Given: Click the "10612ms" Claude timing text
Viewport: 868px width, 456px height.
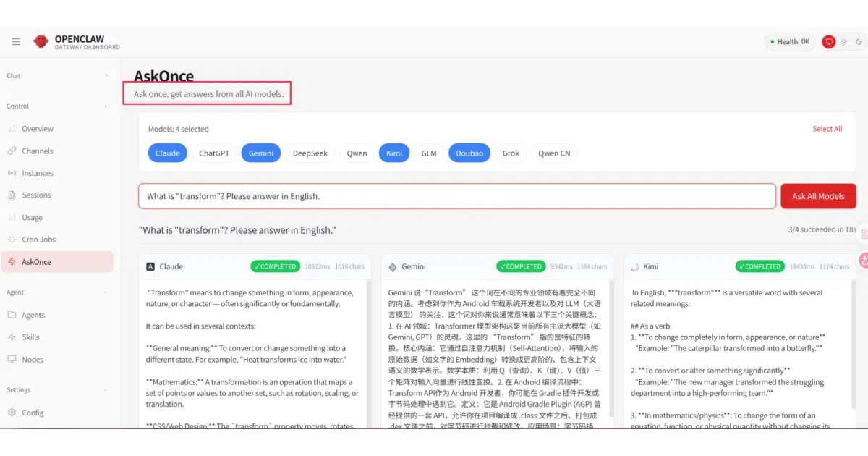Looking at the screenshot, I should pos(318,266).
